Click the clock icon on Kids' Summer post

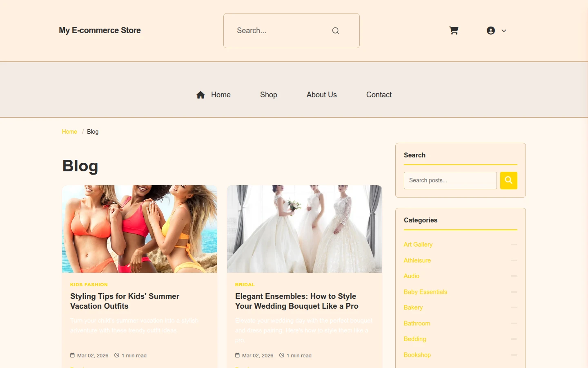(x=117, y=355)
